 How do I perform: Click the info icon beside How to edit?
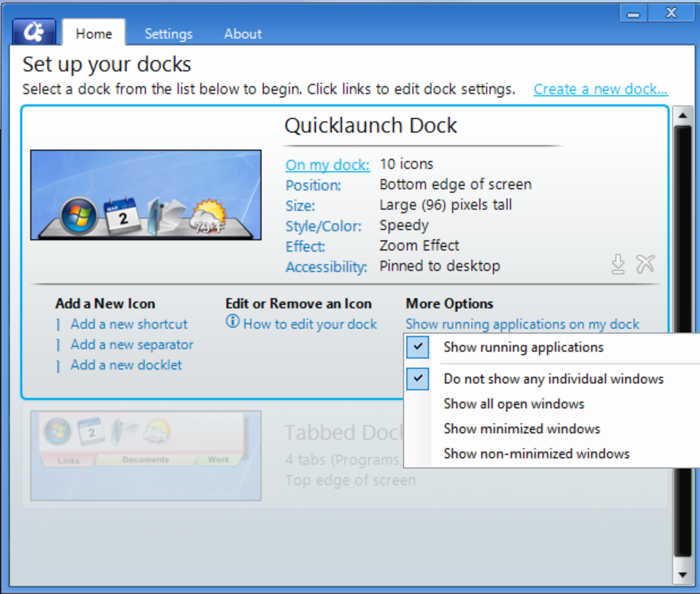pyautogui.click(x=232, y=323)
